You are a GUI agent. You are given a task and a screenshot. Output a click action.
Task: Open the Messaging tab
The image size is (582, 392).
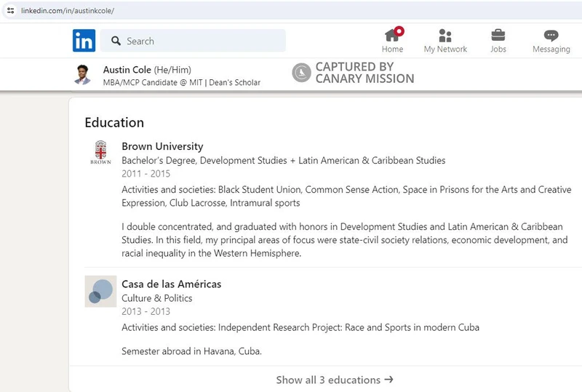[x=551, y=41]
